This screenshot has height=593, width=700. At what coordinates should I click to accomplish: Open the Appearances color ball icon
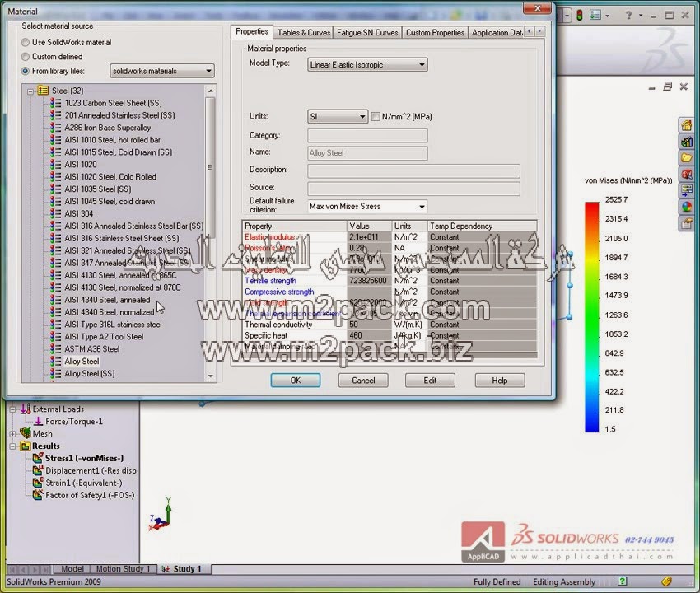click(x=687, y=207)
